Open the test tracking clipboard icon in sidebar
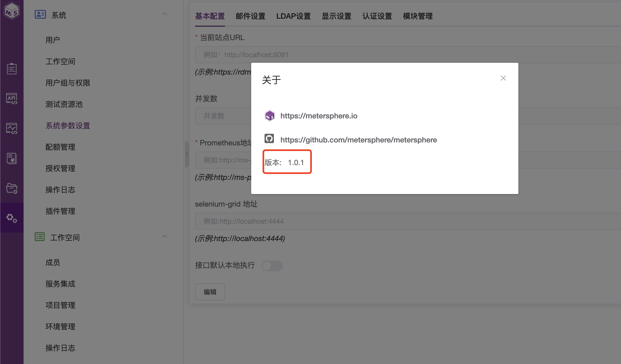This screenshot has height=364, width=621. pos(12,69)
